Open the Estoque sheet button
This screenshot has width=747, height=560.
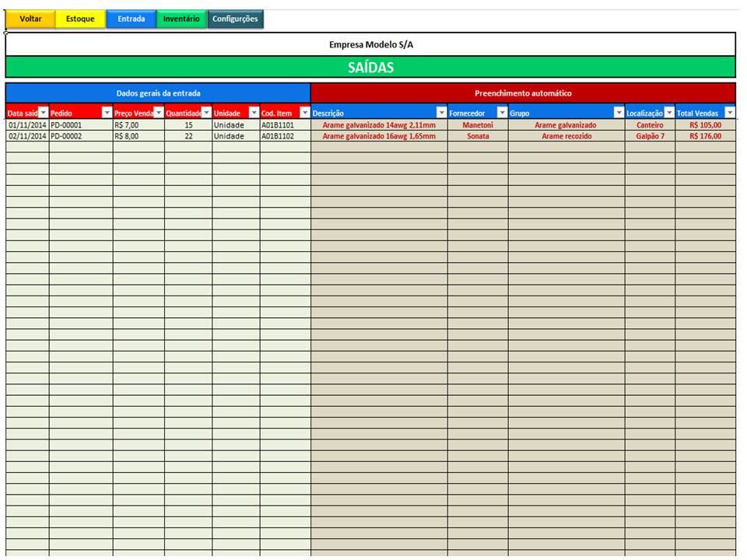[x=80, y=19]
